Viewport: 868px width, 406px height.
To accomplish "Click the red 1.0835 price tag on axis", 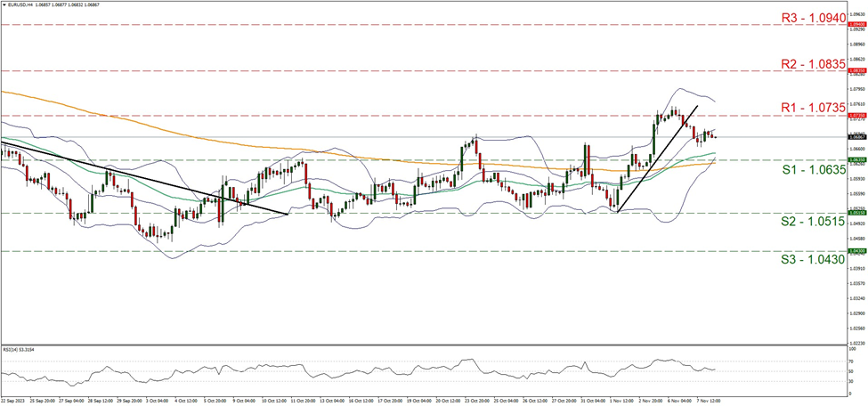I will click(x=857, y=70).
